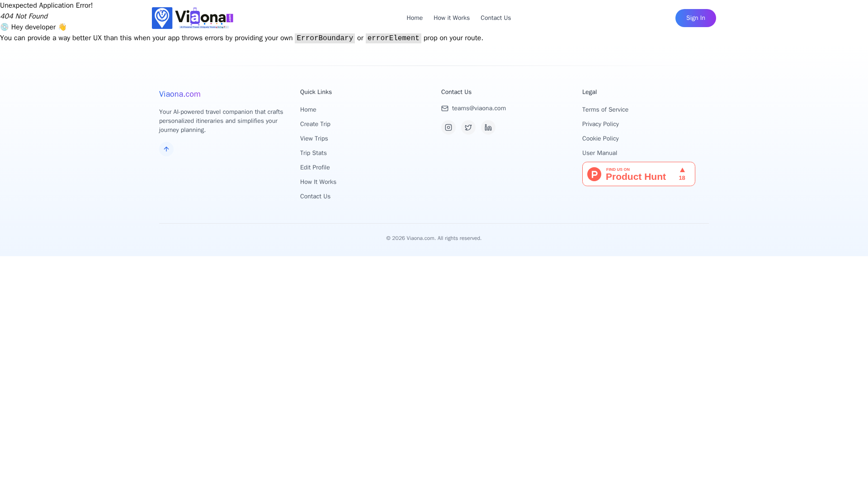Click the teams@viaona.com email address
The width and height of the screenshot is (868, 488).
click(x=479, y=108)
